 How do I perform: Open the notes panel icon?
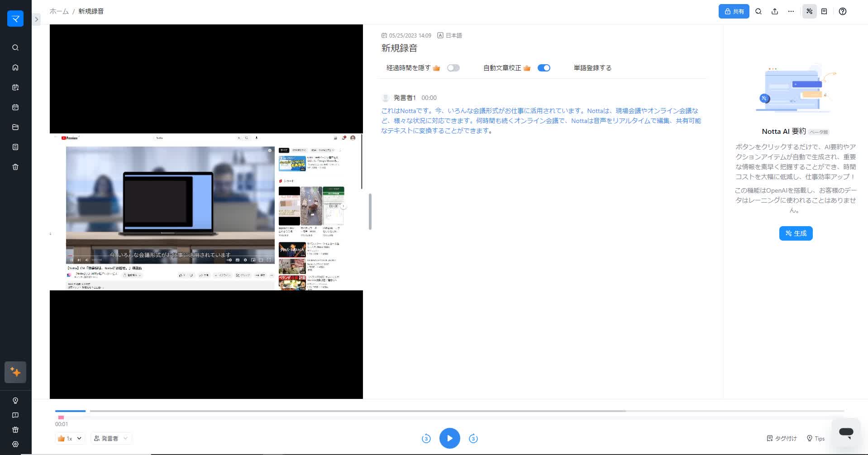coord(824,11)
